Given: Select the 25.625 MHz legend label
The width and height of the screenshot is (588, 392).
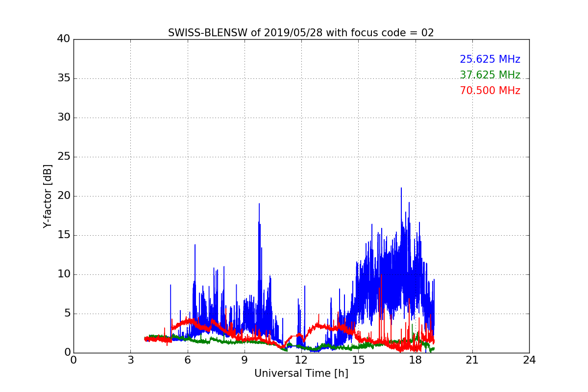Looking at the screenshot, I should pos(490,59).
